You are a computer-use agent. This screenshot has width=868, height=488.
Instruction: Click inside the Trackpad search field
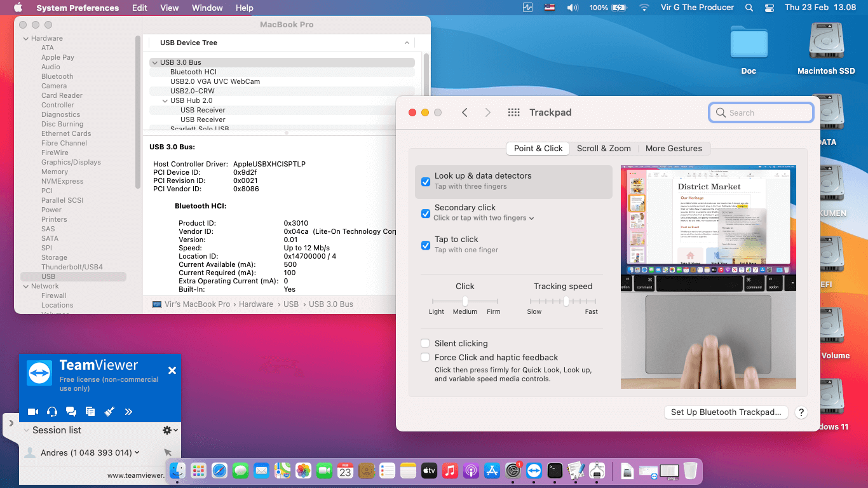pos(761,112)
